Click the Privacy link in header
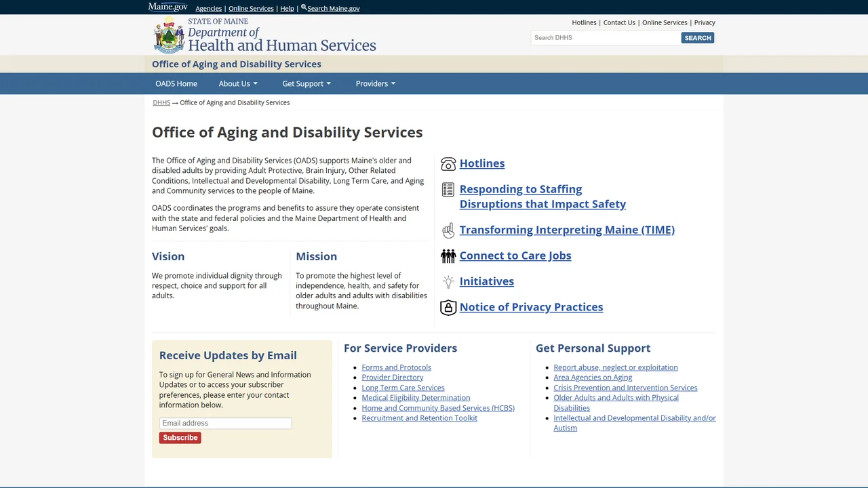The width and height of the screenshot is (868, 488). [x=705, y=22]
